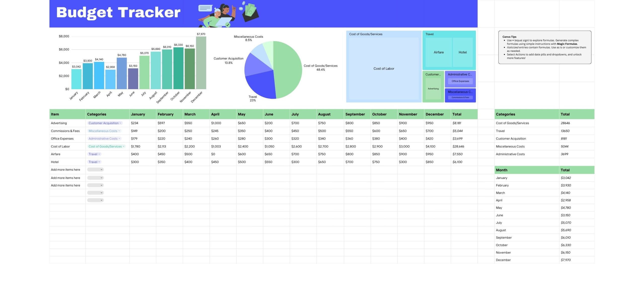644x286 pixels.
Task: Select the July column header
Action: pos(295,114)
